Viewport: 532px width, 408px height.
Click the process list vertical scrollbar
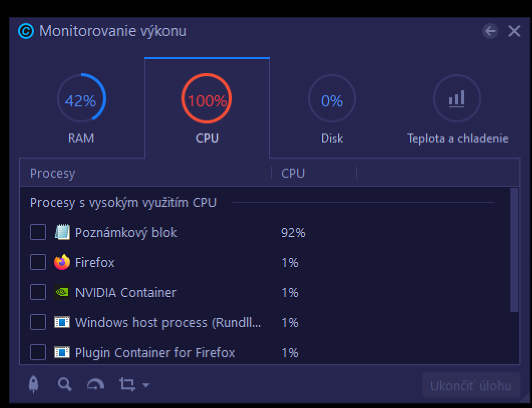click(514, 250)
